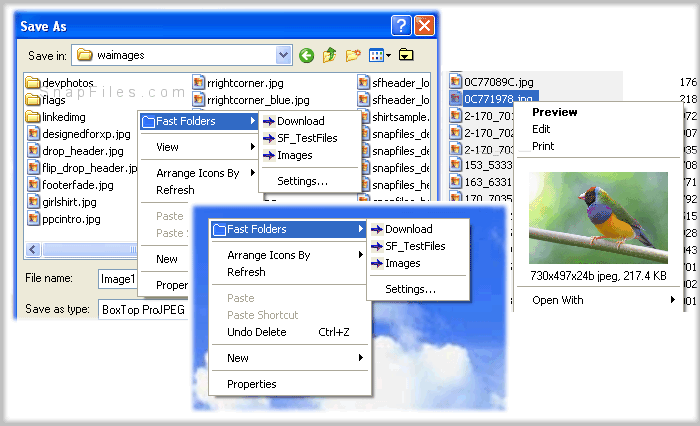
Task: Close the Save As dialog
Action: pos(424,25)
